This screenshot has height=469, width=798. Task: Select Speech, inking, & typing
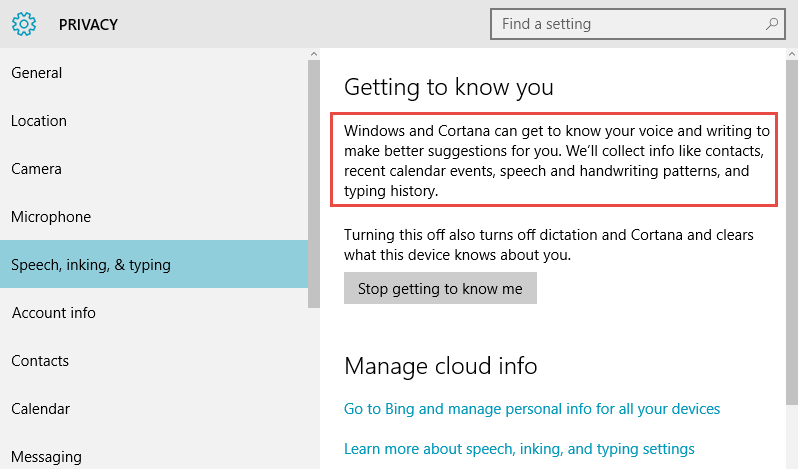154,264
